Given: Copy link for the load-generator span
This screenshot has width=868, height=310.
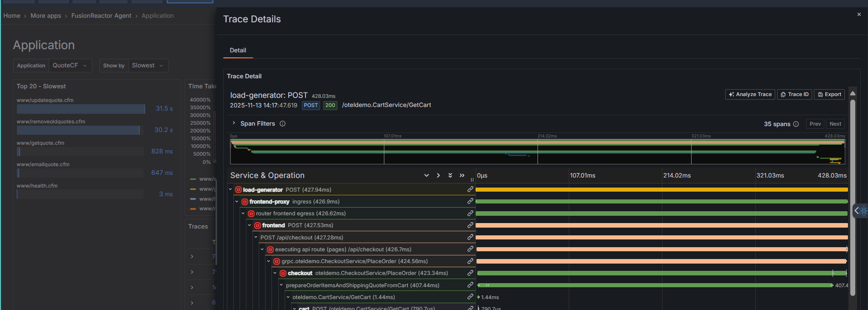Looking at the screenshot, I should [x=470, y=189].
